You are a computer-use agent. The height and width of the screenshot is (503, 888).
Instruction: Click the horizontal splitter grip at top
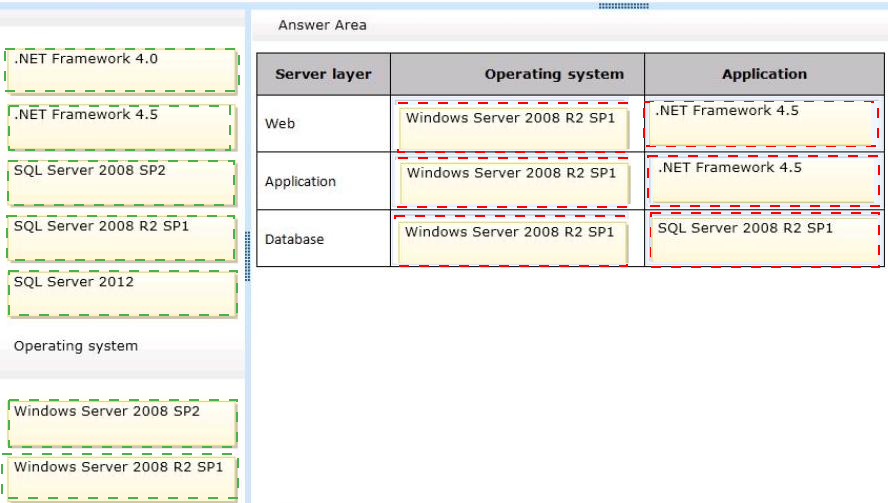(x=624, y=6)
